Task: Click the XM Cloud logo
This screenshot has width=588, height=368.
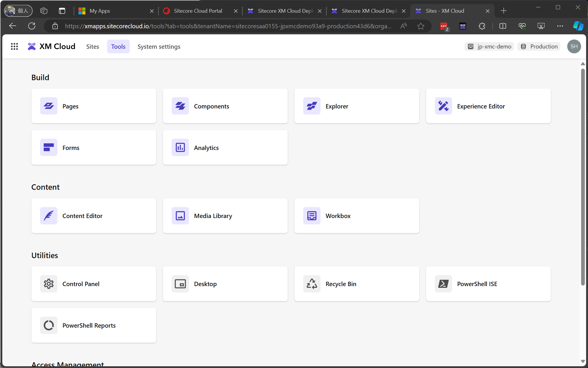Action: (x=51, y=46)
